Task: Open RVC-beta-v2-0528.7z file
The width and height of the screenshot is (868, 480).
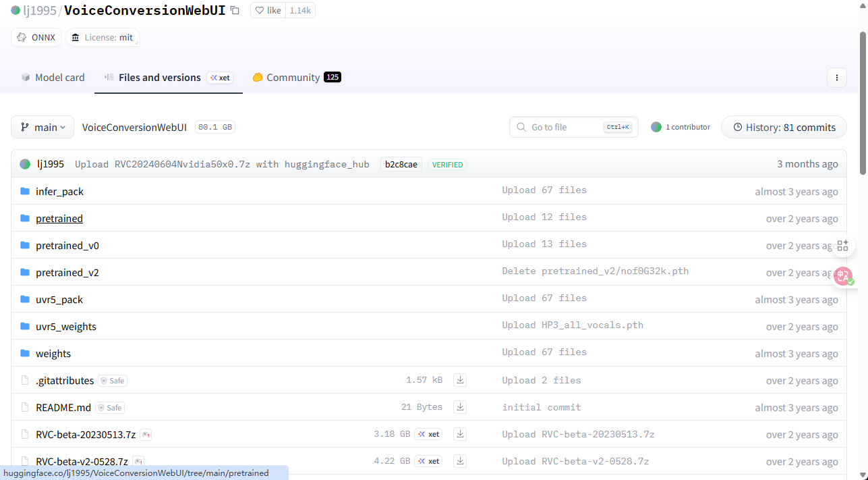Action: coord(82,462)
